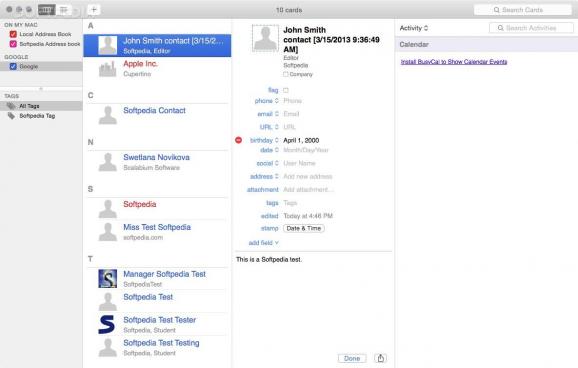This screenshot has height=368, width=578.
Task: Select the Softpedia Test contact row
Action: point(157,302)
